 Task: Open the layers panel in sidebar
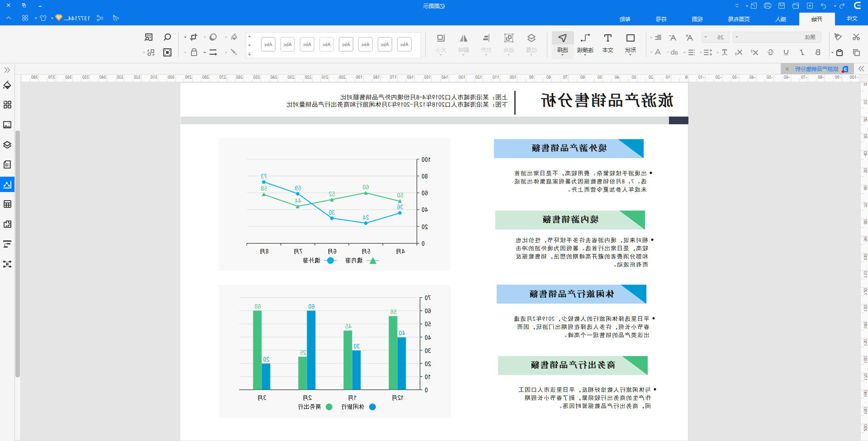coord(7,145)
